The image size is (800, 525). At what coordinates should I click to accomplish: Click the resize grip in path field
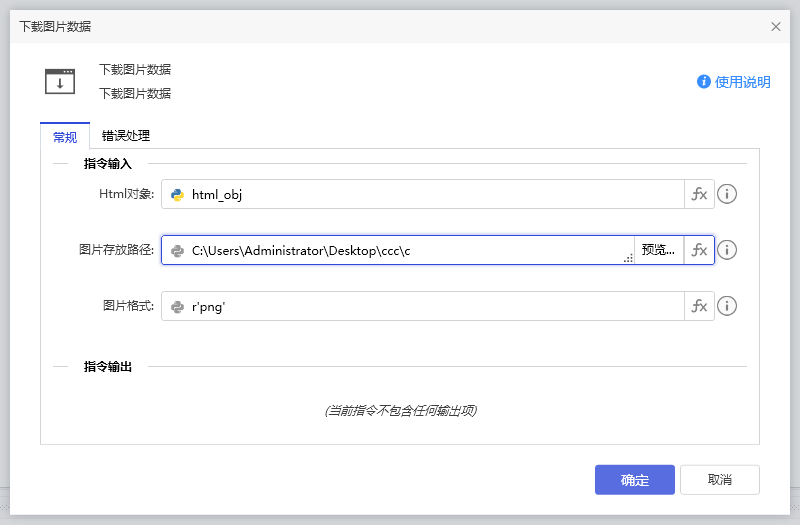(628, 259)
